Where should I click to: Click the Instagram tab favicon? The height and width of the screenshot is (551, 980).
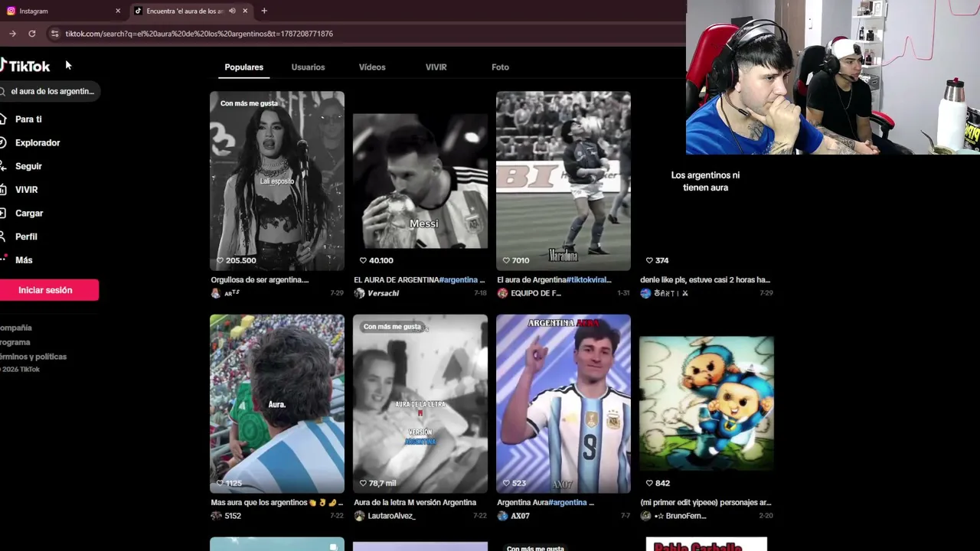11,11
